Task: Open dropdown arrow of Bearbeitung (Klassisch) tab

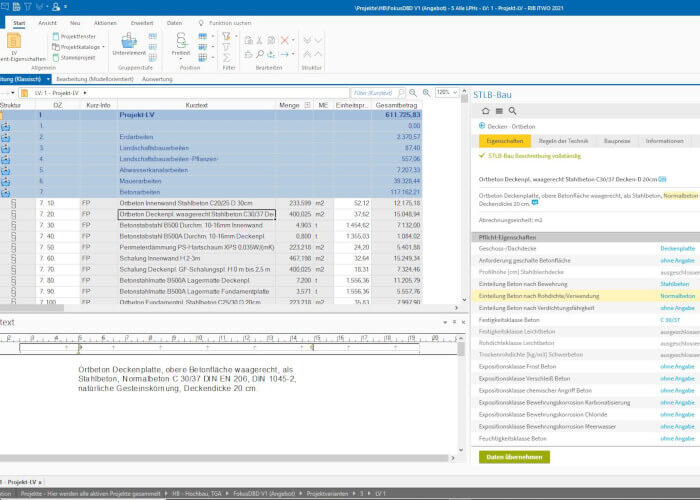Action: point(48,79)
